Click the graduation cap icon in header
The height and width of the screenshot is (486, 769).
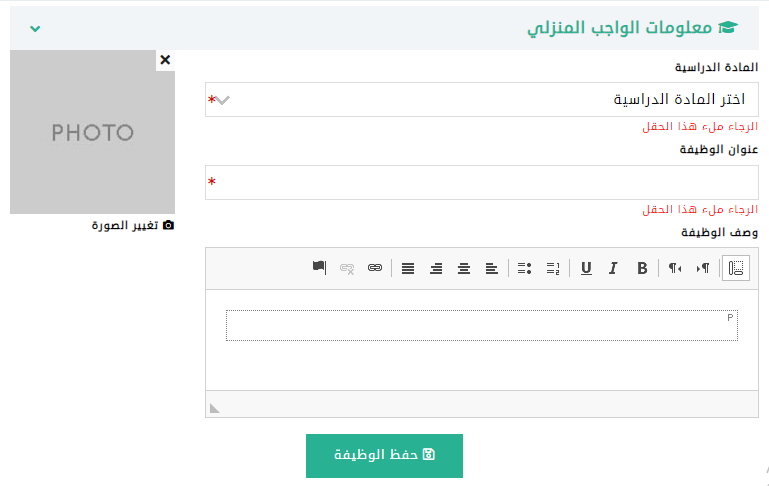(728, 27)
